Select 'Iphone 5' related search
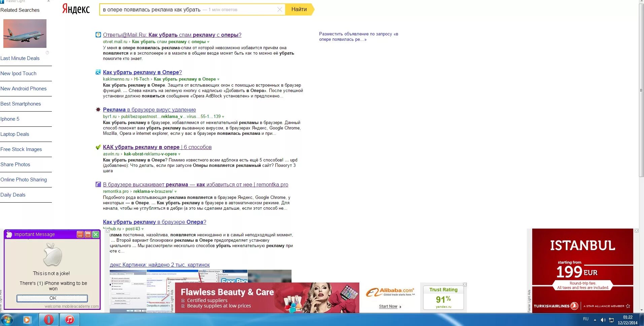The image size is (644, 326). [10, 119]
